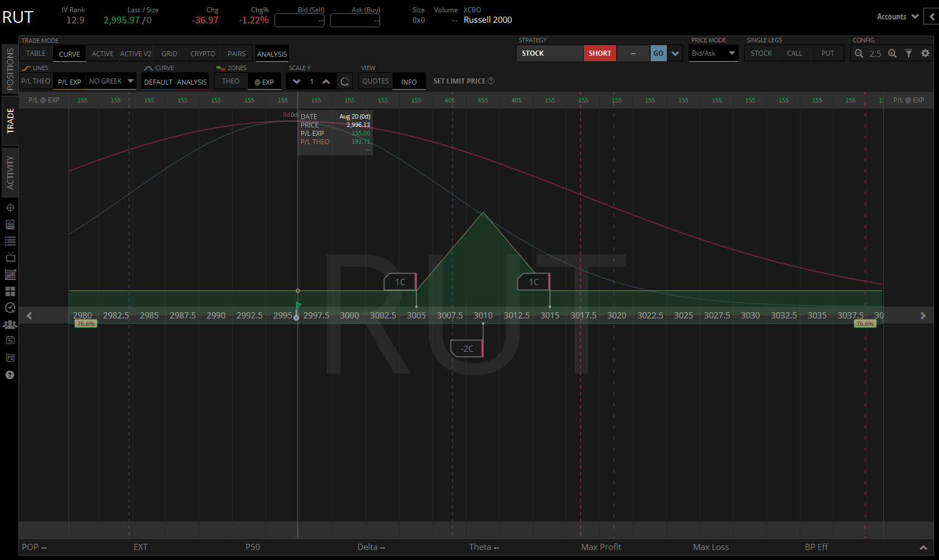Toggle the P/L EXP line

[x=70, y=81]
